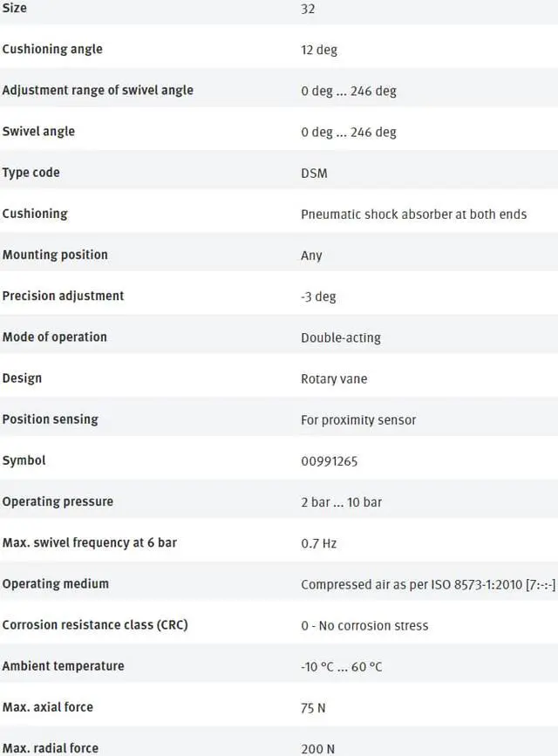
Task: Select Pneumatic shock absorber at both ends text
Action: tap(413, 214)
